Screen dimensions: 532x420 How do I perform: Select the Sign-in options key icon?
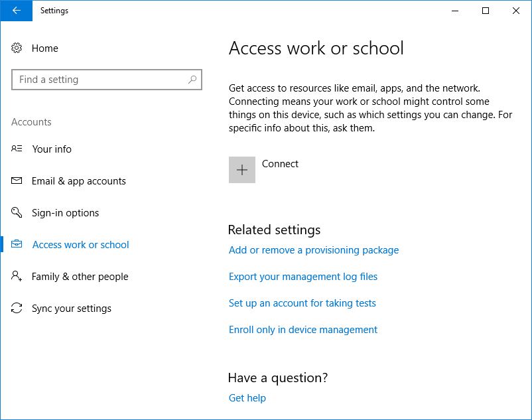17,213
